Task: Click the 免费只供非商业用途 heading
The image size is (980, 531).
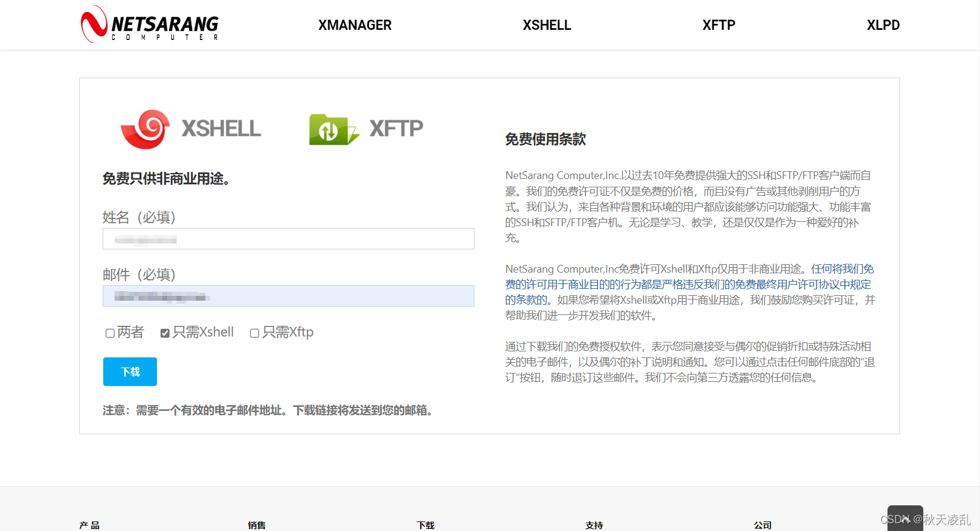Action: (x=167, y=178)
